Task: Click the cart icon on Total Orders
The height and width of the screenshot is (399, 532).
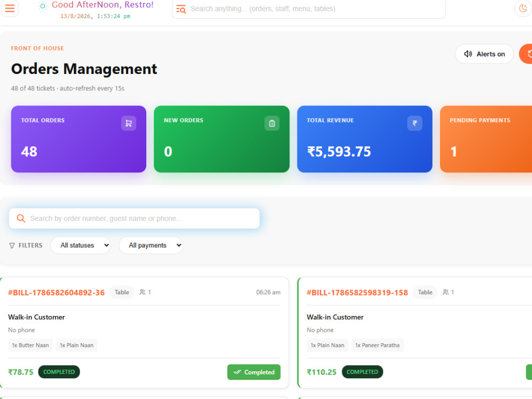Action: click(129, 123)
